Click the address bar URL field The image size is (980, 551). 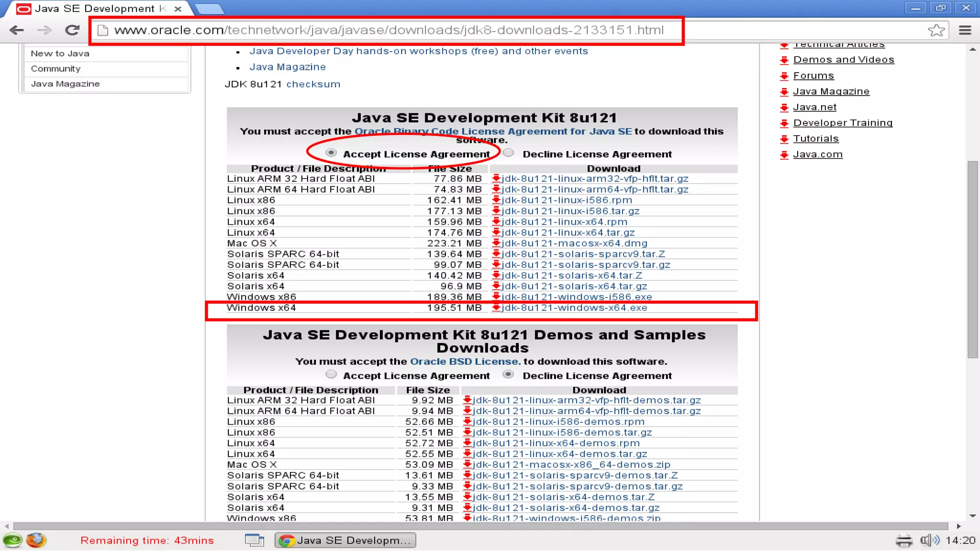coord(388,30)
